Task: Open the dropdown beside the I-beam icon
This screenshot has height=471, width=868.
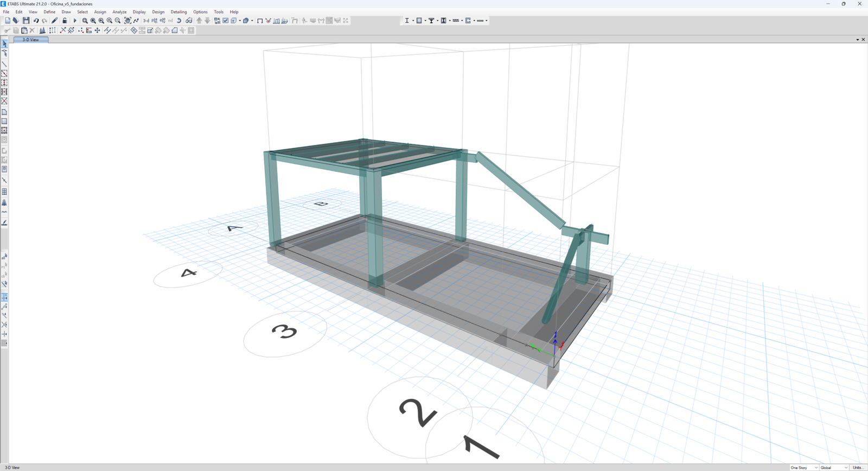Action: (413, 21)
